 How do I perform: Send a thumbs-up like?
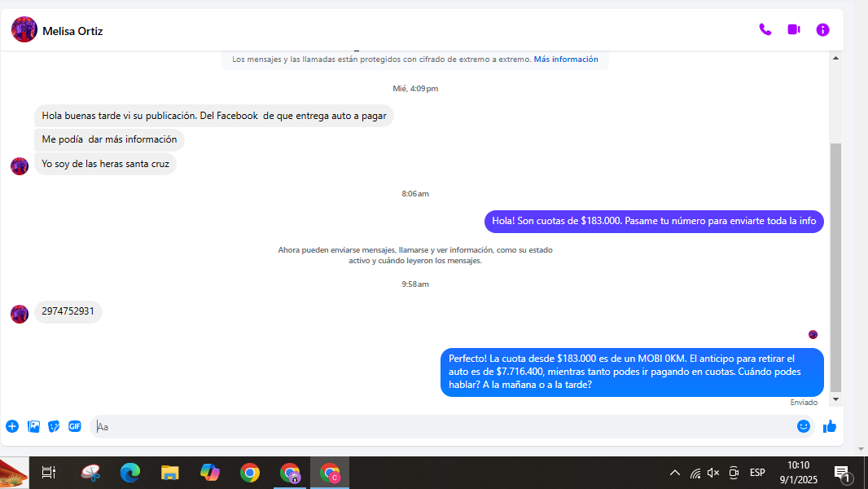[x=829, y=426]
